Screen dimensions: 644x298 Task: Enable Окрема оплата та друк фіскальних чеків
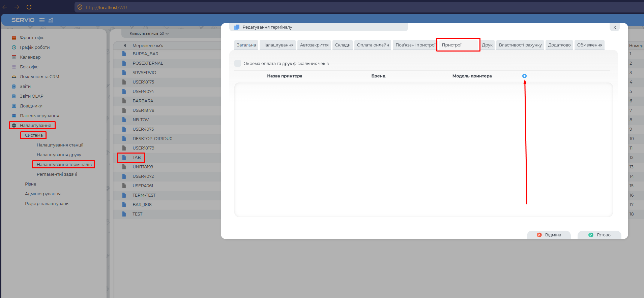pyautogui.click(x=238, y=63)
